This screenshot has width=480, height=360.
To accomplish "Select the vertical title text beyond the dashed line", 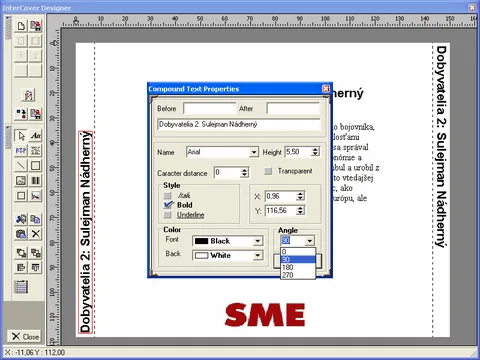I will [441, 147].
